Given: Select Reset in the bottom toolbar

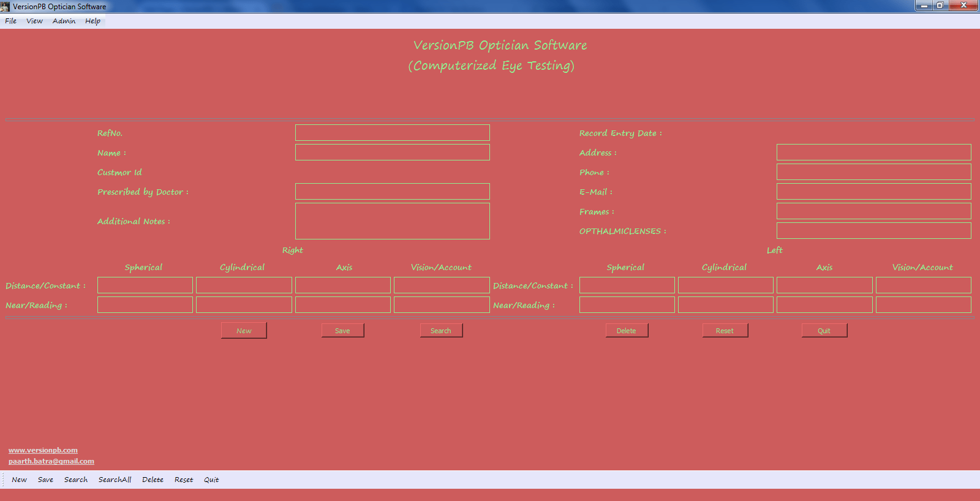Looking at the screenshot, I should tap(184, 480).
